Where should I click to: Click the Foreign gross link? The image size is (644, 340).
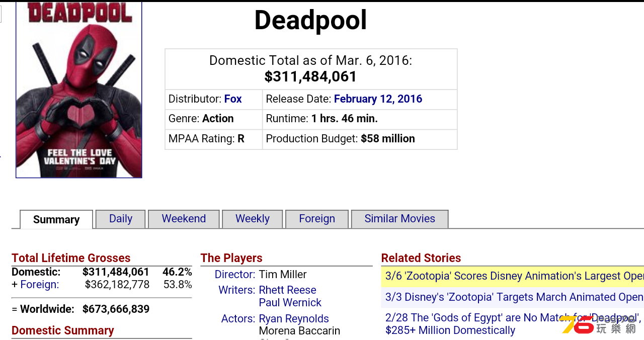click(40, 285)
